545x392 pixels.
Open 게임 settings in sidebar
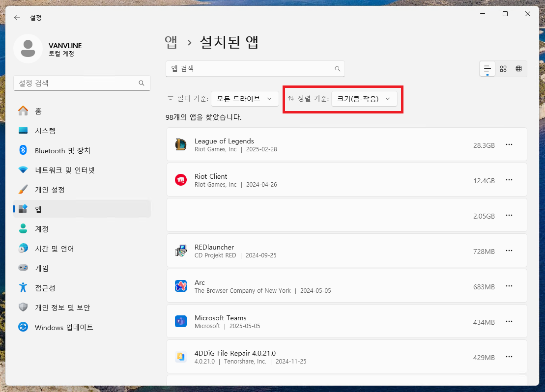click(82, 268)
